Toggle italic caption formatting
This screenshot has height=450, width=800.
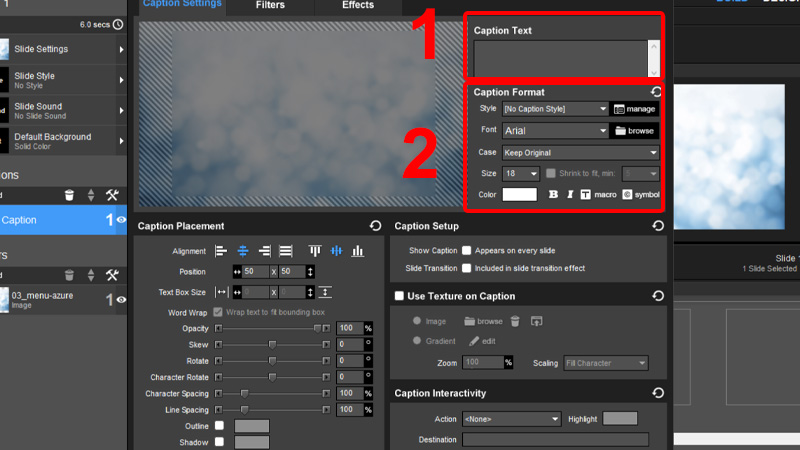tap(570, 194)
